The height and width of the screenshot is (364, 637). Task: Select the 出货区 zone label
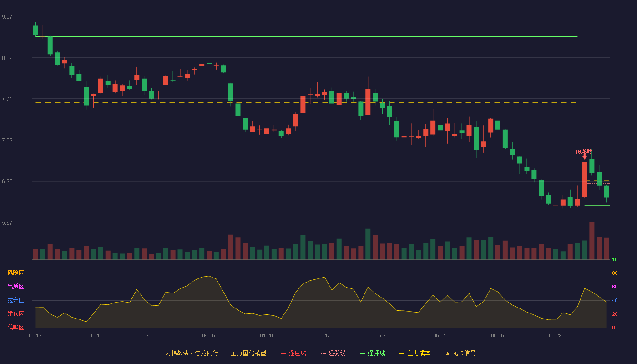[x=15, y=287]
